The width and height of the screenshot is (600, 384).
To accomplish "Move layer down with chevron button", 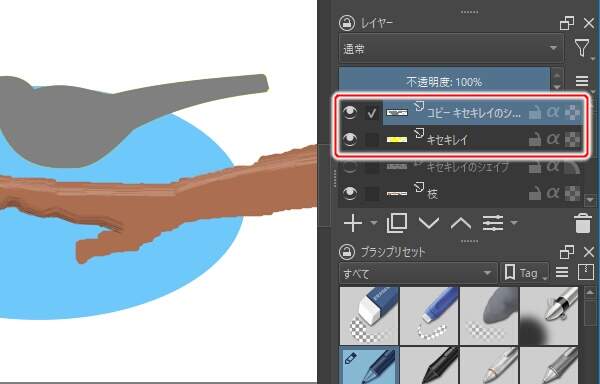I will pyautogui.click(x=429, y=223).
